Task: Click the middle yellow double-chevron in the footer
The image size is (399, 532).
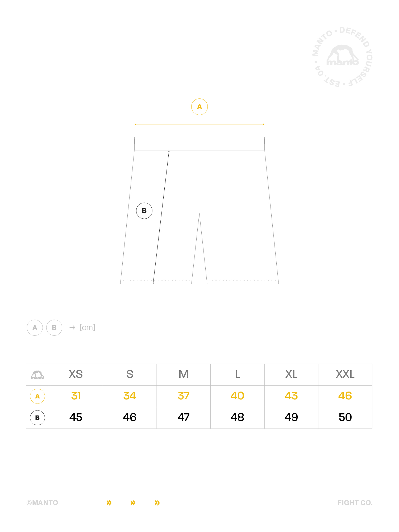Action: (x=133, y=503)
